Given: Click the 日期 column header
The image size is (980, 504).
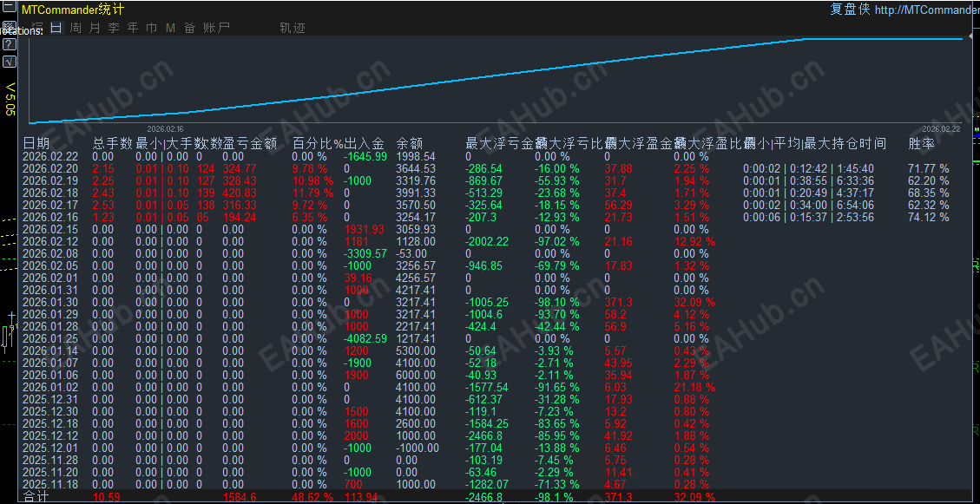Looking at the screenshot, I should point(36,144).
